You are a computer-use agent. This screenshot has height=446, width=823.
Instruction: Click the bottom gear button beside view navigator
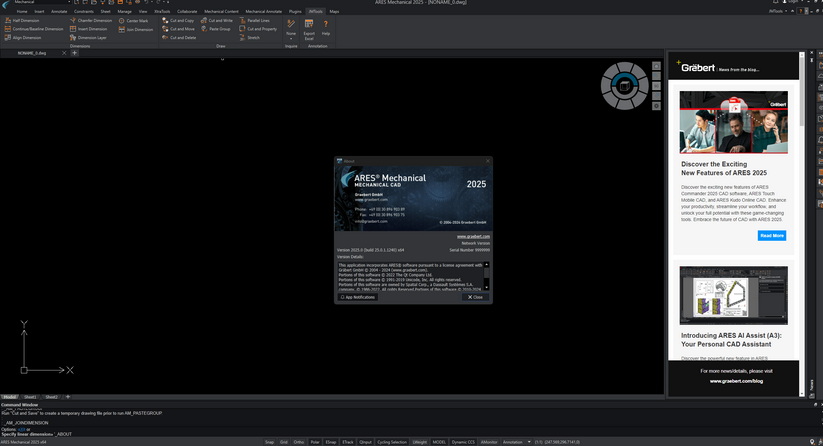[656, 106]
